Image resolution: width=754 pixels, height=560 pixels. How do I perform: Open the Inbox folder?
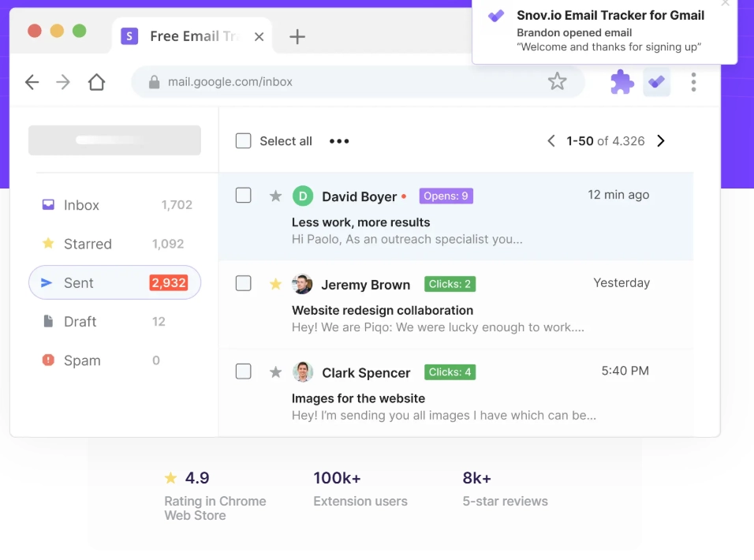pos(115,205)
